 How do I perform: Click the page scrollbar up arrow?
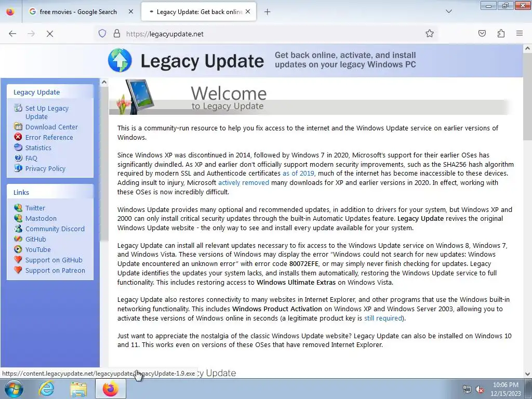[x=528, y=48]
